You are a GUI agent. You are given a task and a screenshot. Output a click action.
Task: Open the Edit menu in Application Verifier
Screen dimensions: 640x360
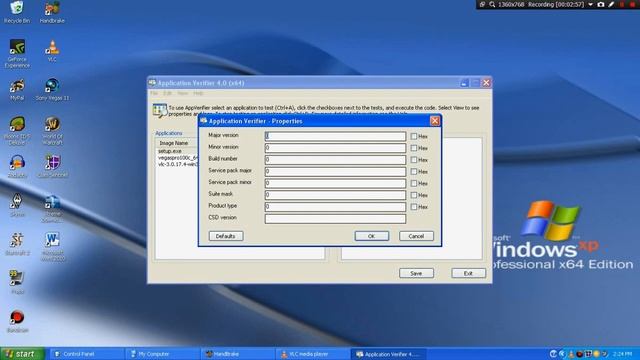(167, 93)
